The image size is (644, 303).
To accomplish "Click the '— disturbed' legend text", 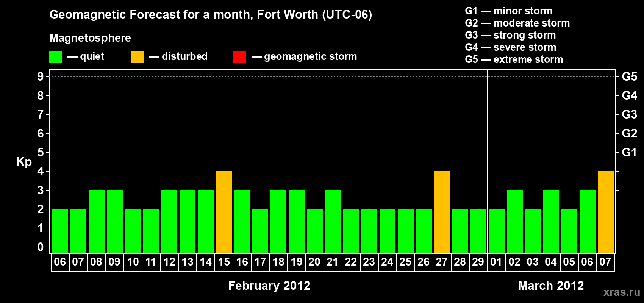I will pos(178,56).
